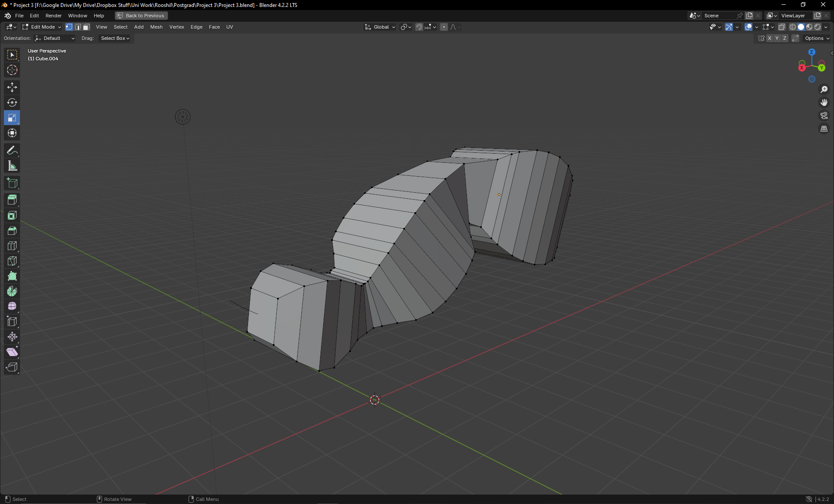Toggle snapping magnet
The image size is (834, 504).
(x=419, y=27)
